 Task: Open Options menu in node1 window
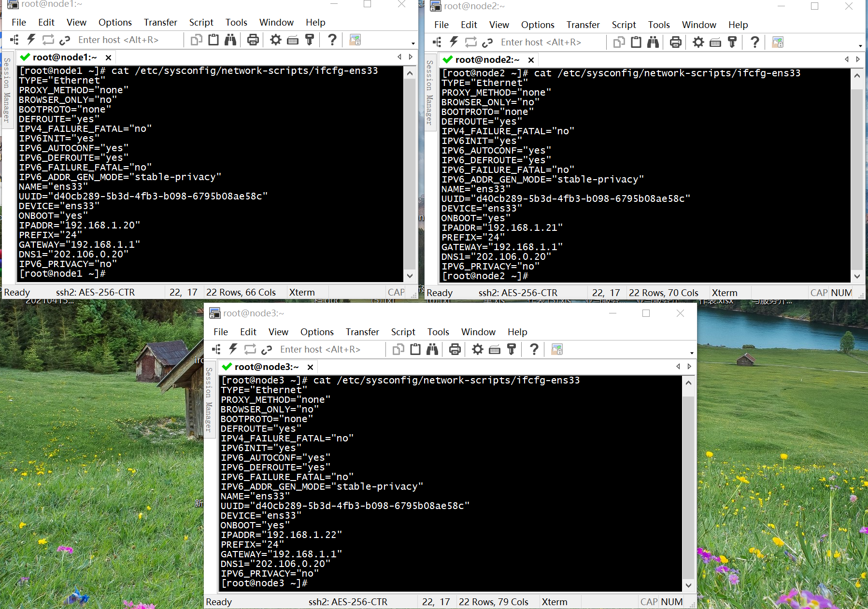[x=115, y=22]
